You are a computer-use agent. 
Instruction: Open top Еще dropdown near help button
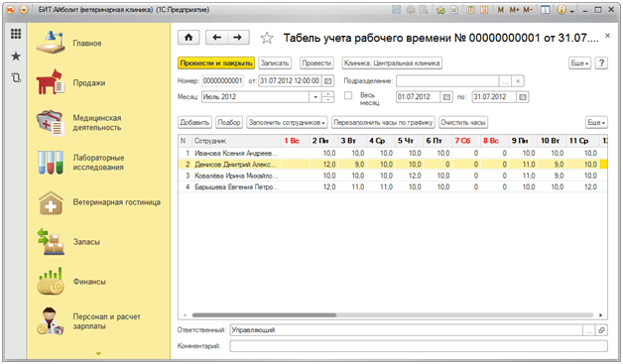click(579, 63)
